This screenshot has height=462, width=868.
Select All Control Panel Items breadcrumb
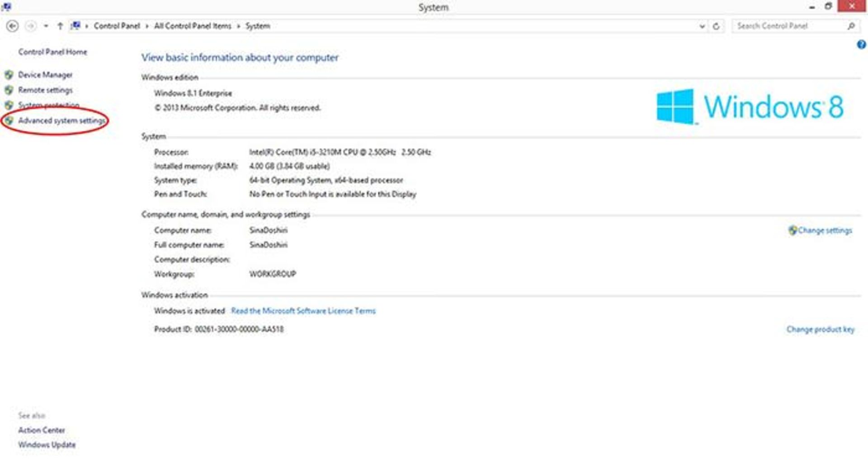(x=193, y=26)
